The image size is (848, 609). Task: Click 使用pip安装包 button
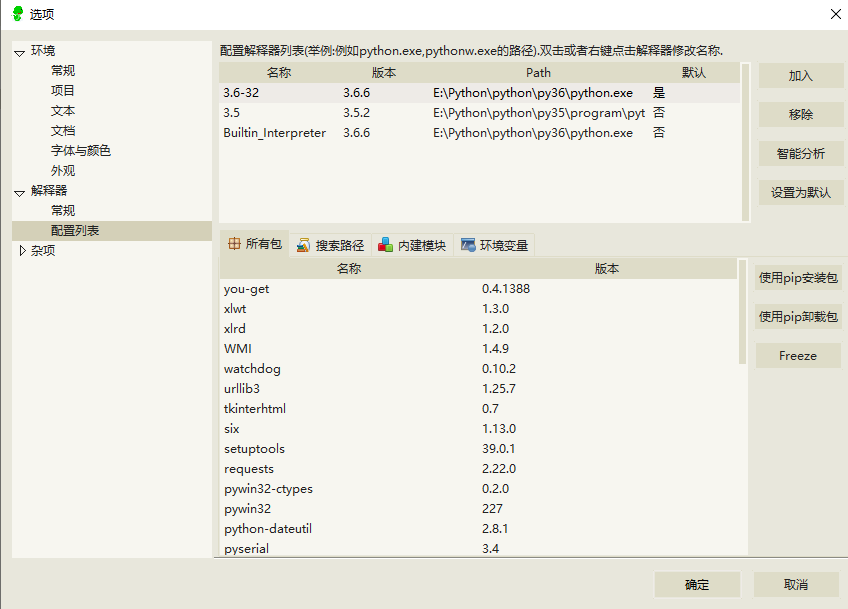798,278
